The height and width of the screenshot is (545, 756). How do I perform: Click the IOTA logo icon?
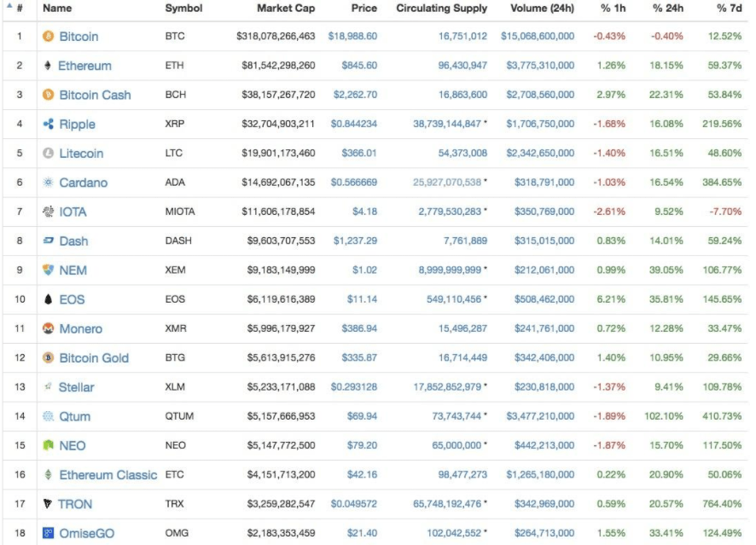click(49, 212)
